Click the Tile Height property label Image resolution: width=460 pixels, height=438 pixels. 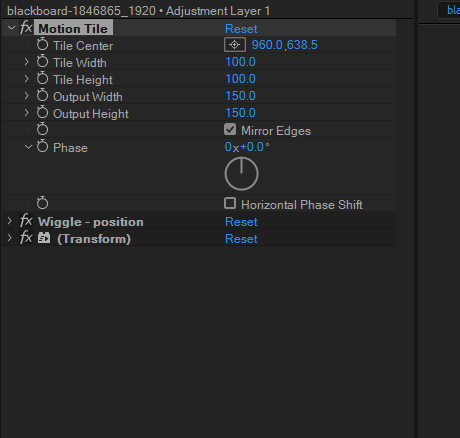tap(83, 80)
